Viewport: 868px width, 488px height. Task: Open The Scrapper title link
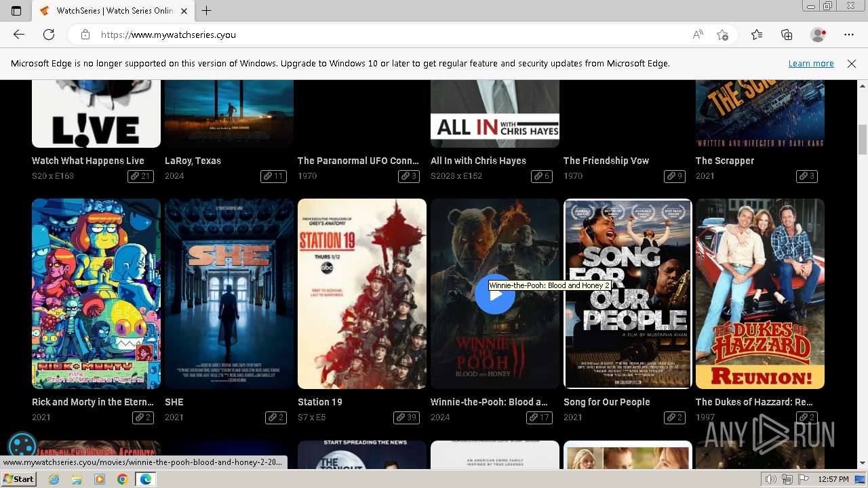[725, 161]
